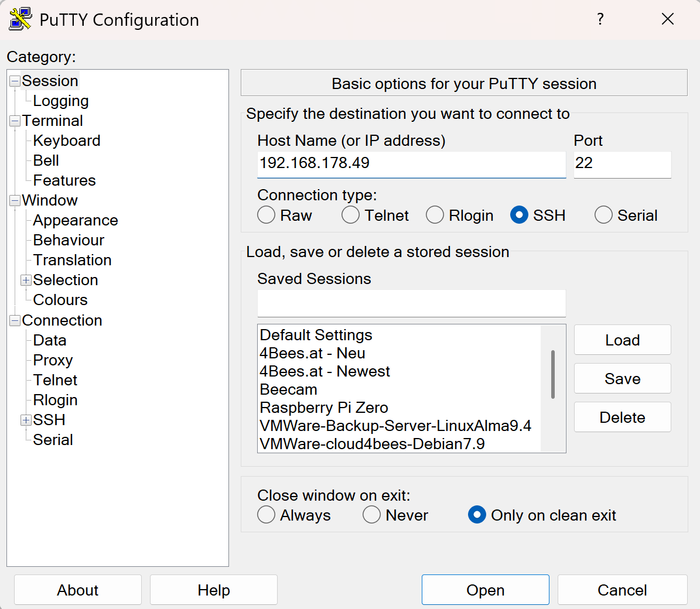Image resolution: width=700 pixels, height=609 pixels.
Task: Click the Open button
Action: coord(485,590)
